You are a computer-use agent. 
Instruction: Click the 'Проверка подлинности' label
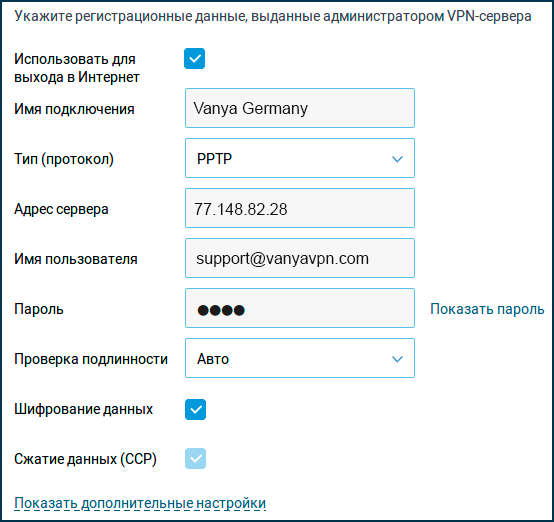[91, 359]
